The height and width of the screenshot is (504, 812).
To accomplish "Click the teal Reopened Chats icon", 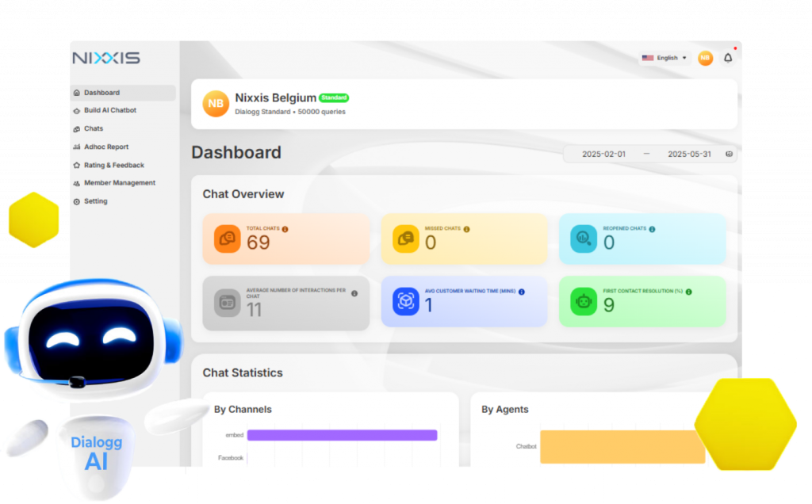I will coord(584,239).
